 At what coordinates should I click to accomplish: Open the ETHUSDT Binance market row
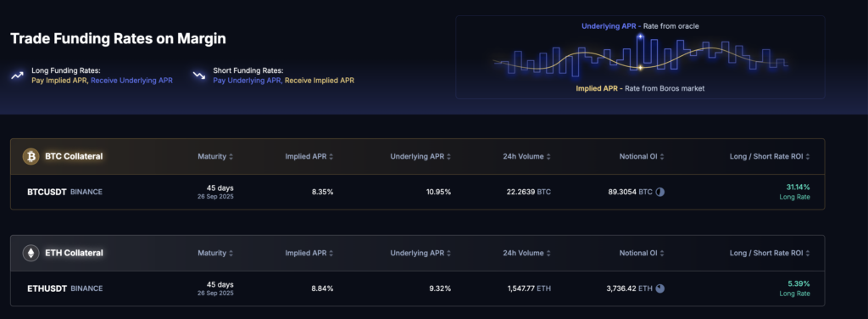point(418,288)
